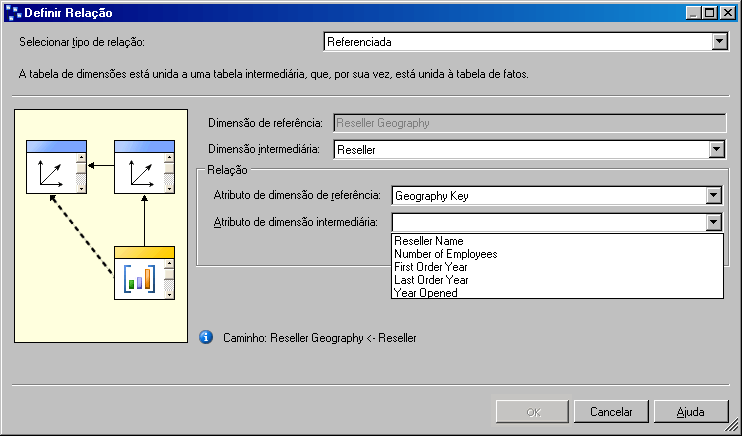The height and width of the screenshot is (438, 742).
Task: Click the reference dimension table icon on left
Action: [50, 172]
